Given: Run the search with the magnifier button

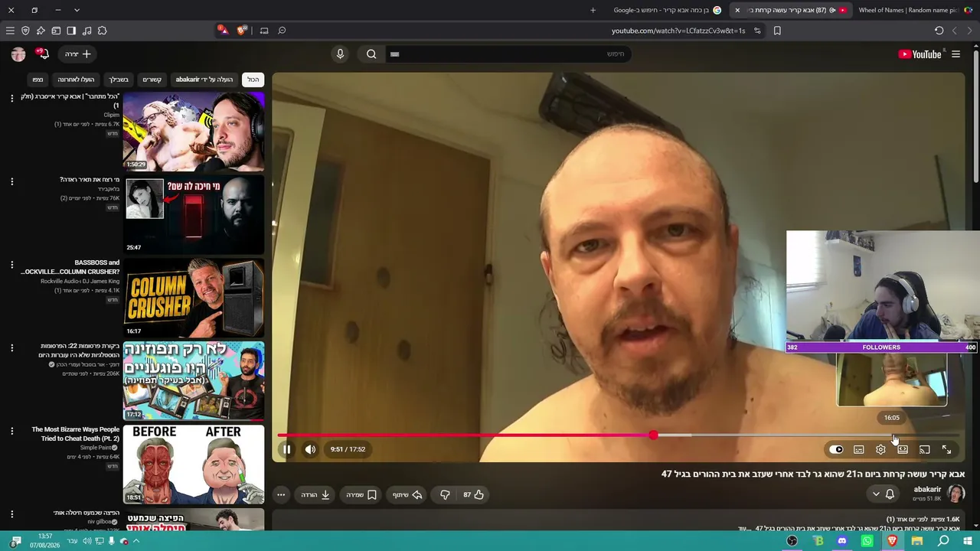Looking at the screenshot, I should point(371,54).
